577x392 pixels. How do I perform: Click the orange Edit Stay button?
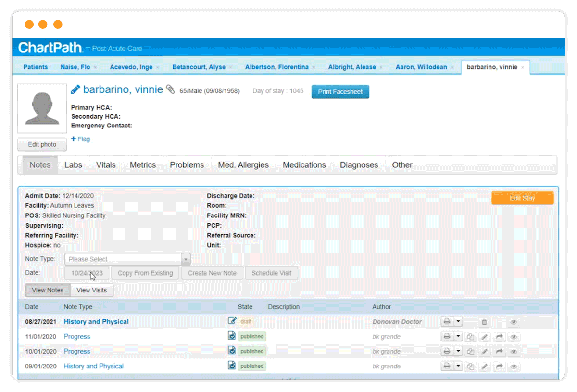(522, 197)
